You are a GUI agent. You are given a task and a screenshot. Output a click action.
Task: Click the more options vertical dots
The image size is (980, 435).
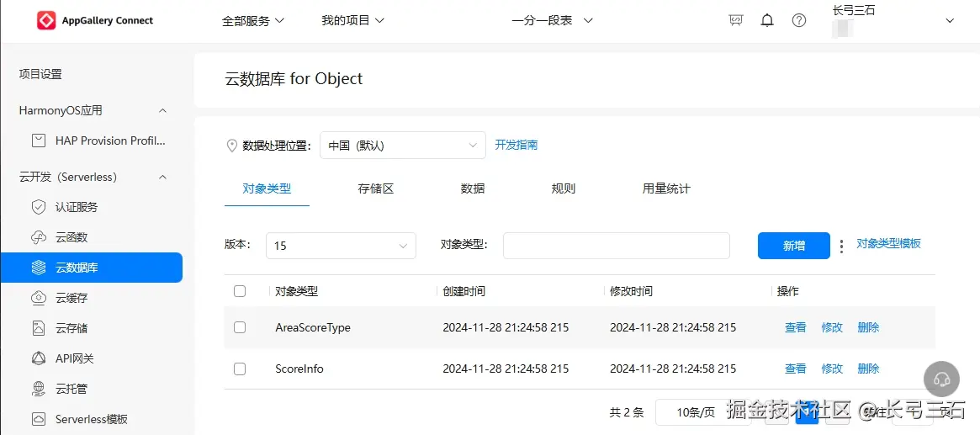tap(841, 247)
